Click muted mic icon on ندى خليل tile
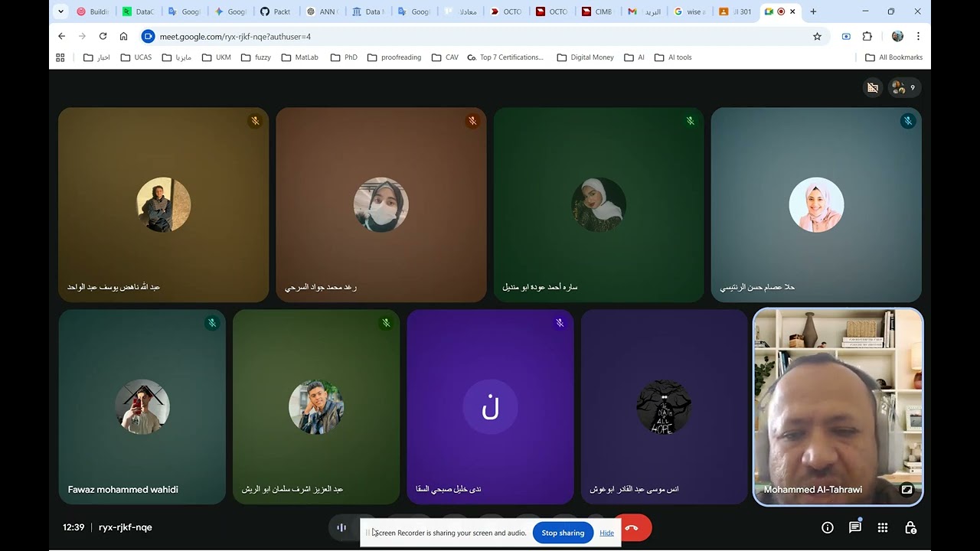Image resolution: width=980 pixels, height=551 pixels. (560, 323)
